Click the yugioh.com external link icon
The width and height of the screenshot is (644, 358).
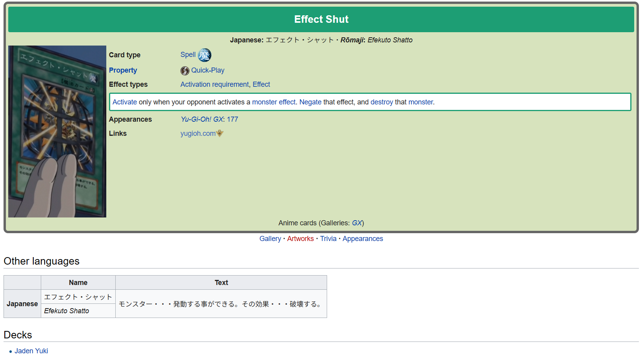[220, 133]
